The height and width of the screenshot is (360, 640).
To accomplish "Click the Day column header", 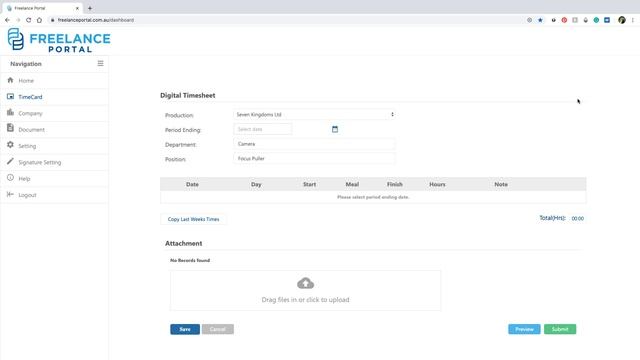I will (x=256, y=184).
